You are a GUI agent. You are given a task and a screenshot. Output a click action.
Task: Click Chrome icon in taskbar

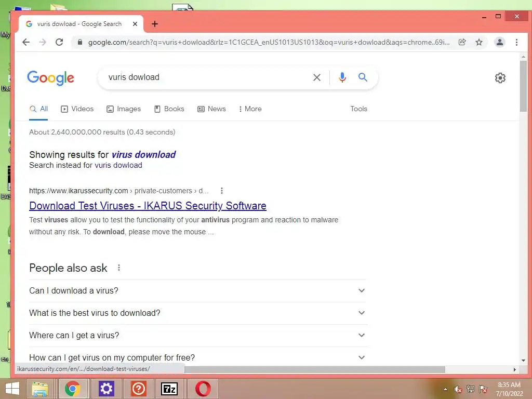click(x=73, y=389)
